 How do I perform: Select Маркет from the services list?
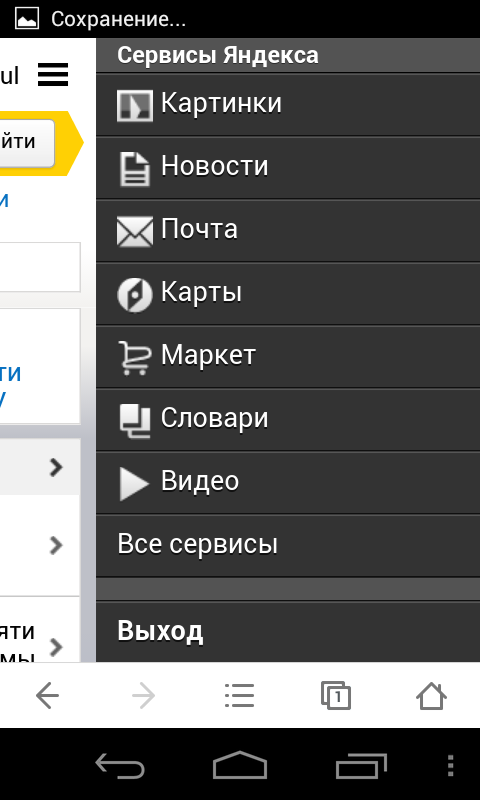point(288,357)
